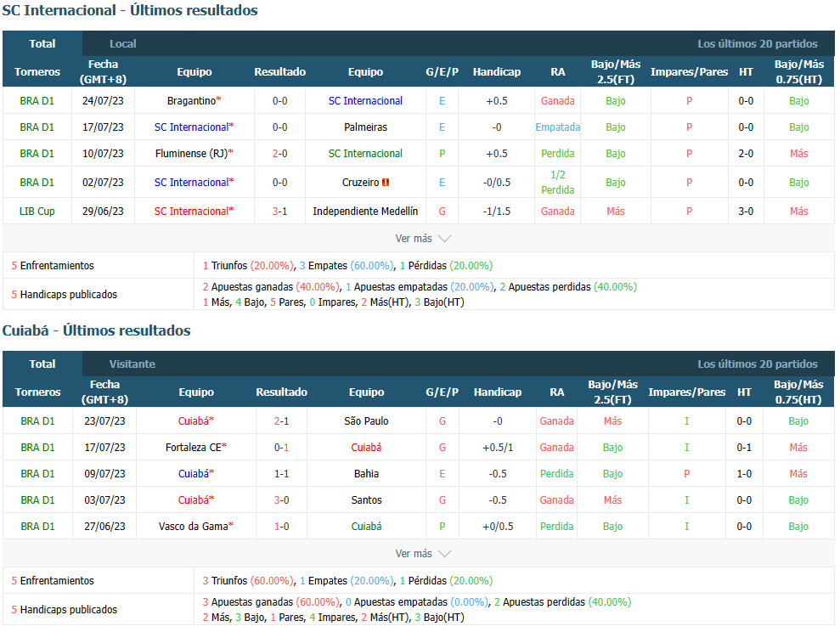Screen dimensions: 840x632
Task: Open Los últimos 20 partidos for SC Internacional
Action: (x=758, y=44)
